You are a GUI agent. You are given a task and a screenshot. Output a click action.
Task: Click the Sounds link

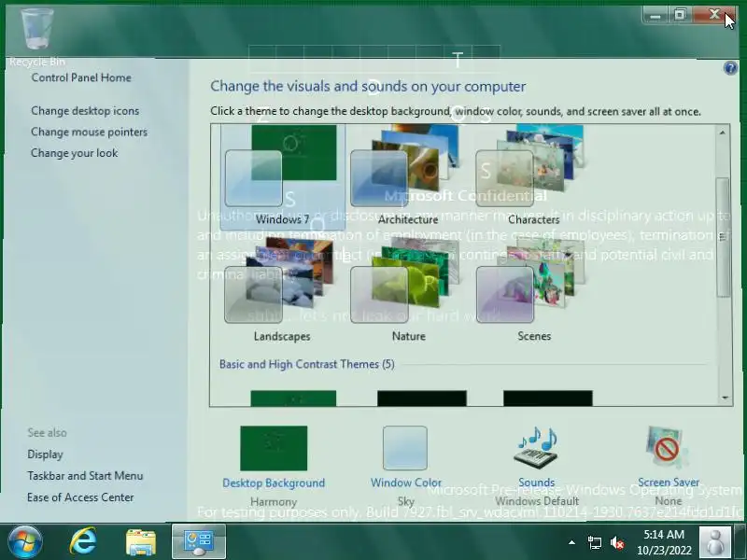(537, 483)
